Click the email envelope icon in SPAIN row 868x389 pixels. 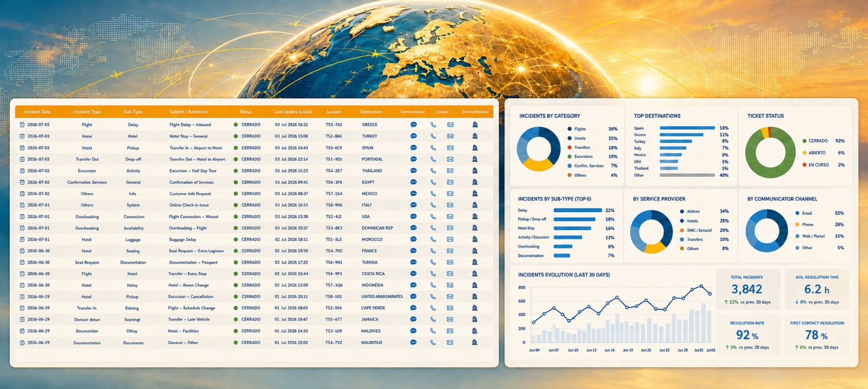(450, 148)
